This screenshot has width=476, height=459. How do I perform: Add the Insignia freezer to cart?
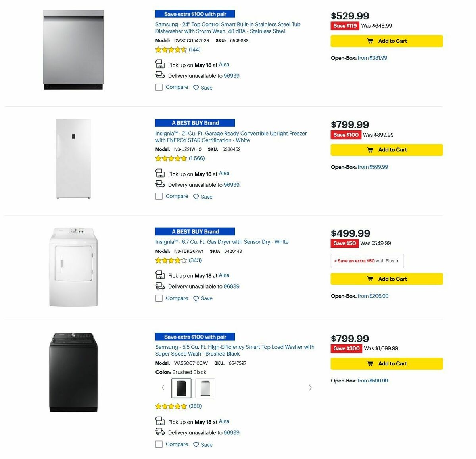386,150
